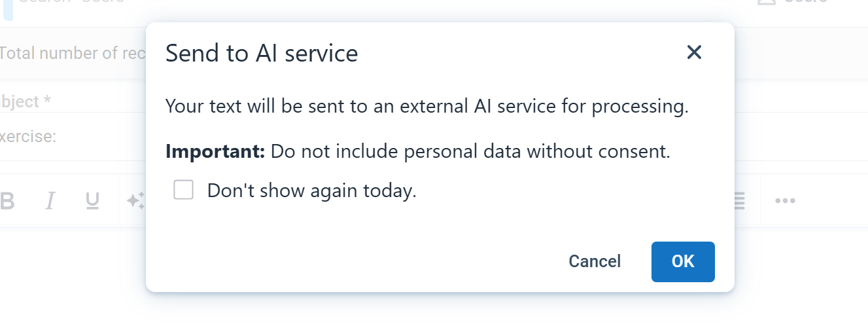Toggle Bold formatting in editor toolbar
The image size is (868, 330).
click(x=7, y=201)
